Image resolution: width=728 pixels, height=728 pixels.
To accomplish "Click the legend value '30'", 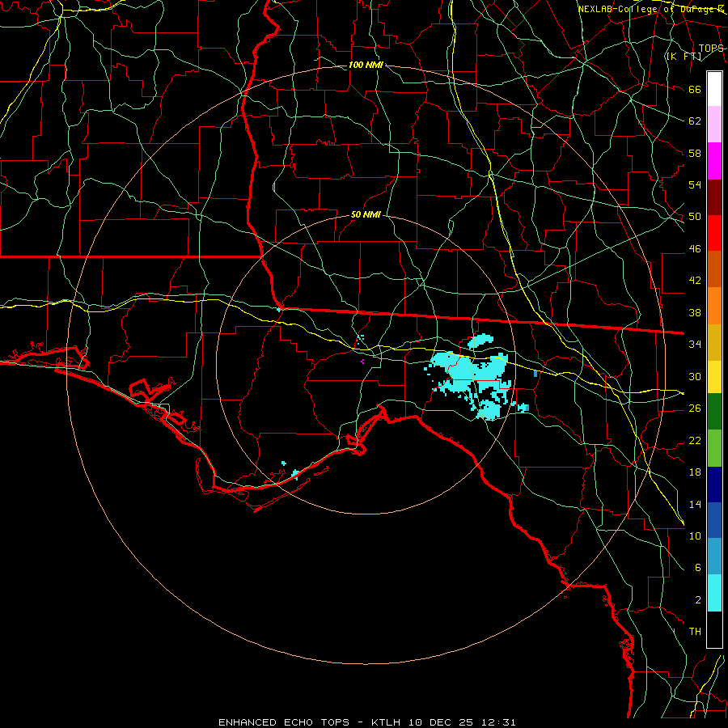I will coord(695,376).
